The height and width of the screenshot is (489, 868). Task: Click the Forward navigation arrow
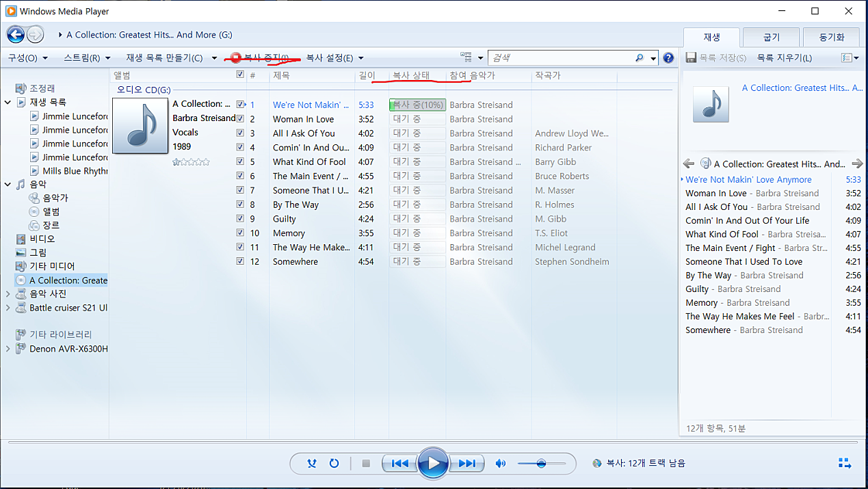[35, 34]
